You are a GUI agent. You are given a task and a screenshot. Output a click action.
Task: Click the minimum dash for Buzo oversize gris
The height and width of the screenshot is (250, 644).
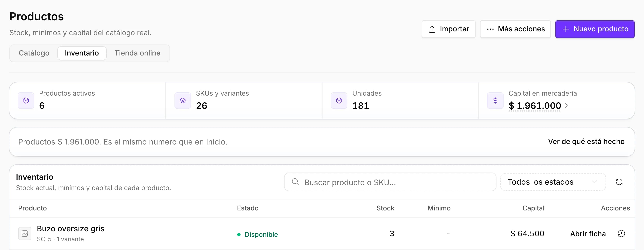point(448,234)
